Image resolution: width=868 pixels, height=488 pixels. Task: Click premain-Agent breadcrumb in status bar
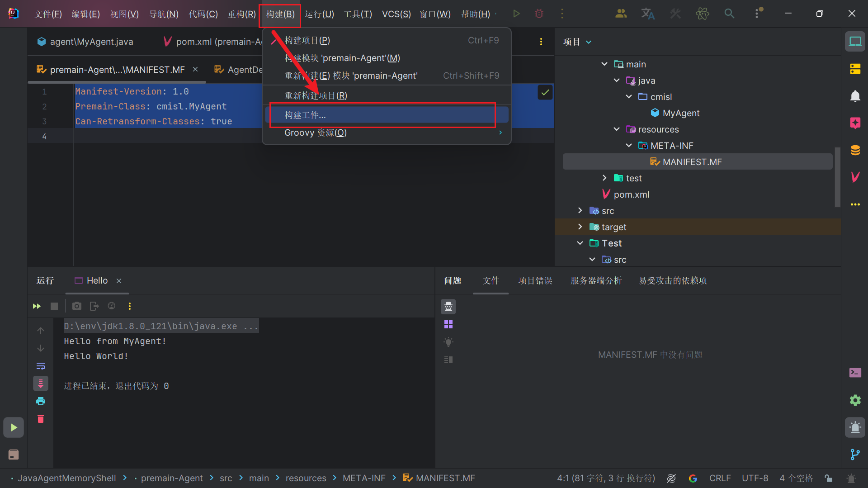pyautogui.click(x=172, y=478)
